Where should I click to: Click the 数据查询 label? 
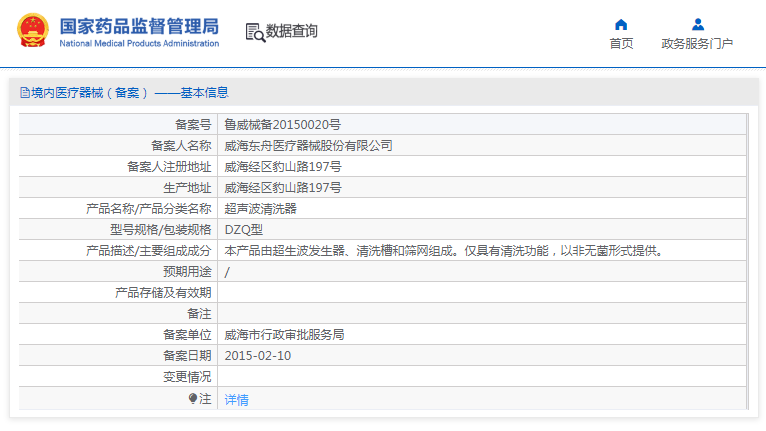[292, 31]
